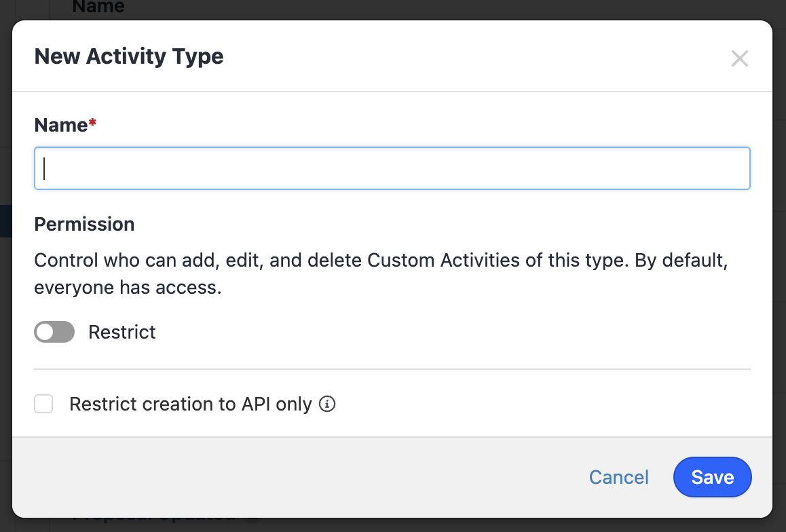
Task: Check the Restrict creation to API only box
Action: click(43, 404)
